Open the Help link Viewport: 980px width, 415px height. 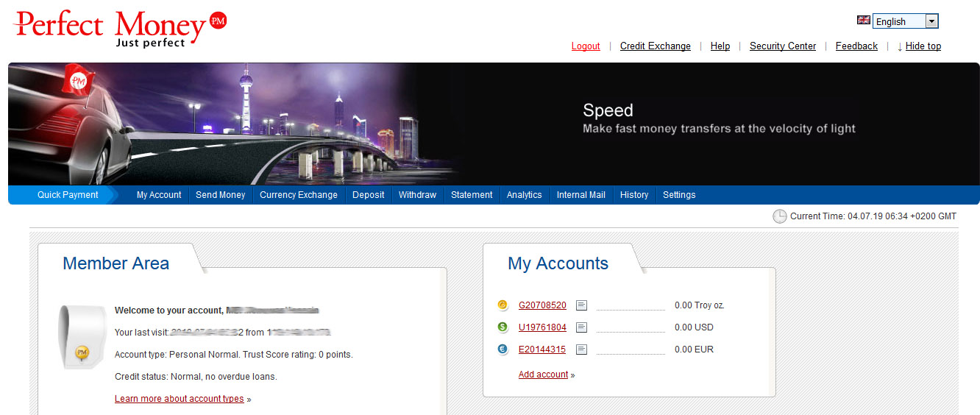click(720, 46)
